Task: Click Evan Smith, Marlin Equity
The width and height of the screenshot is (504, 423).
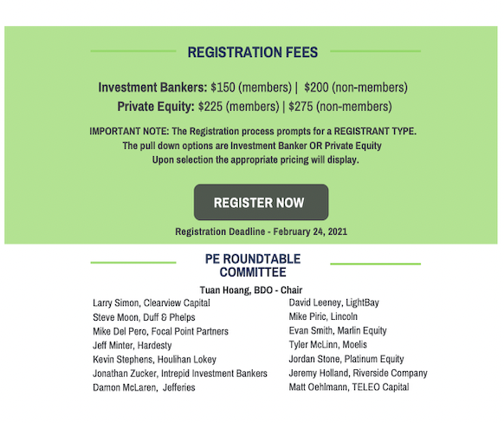Action: [338, 330]
